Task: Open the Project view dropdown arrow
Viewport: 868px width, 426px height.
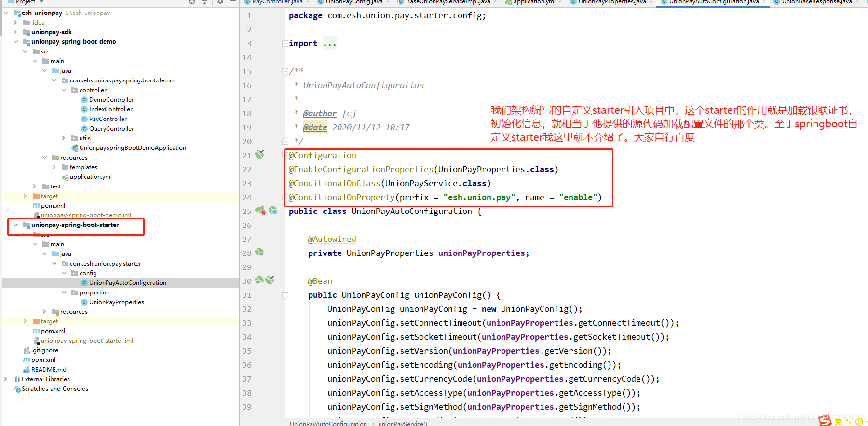Action: 42,2
